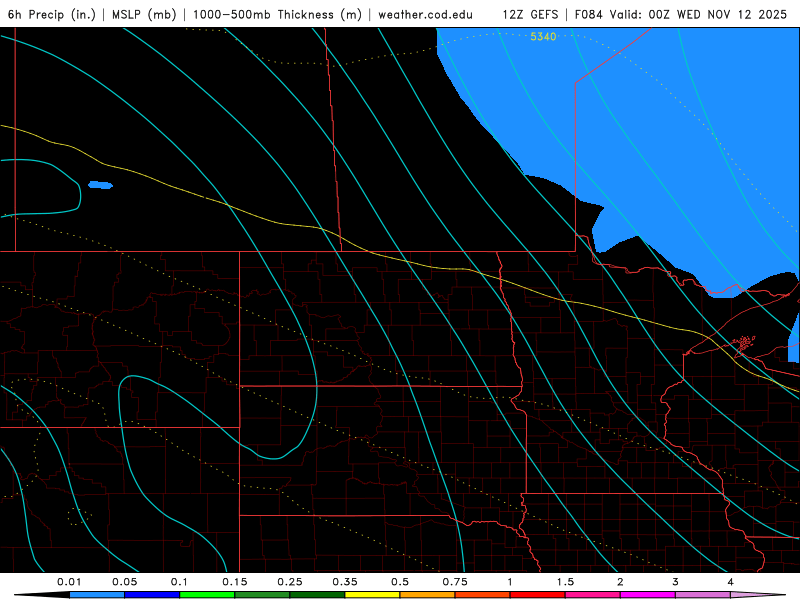Click the legend value 1
This screenshot has height=600, width=800.
click(510, 582)
